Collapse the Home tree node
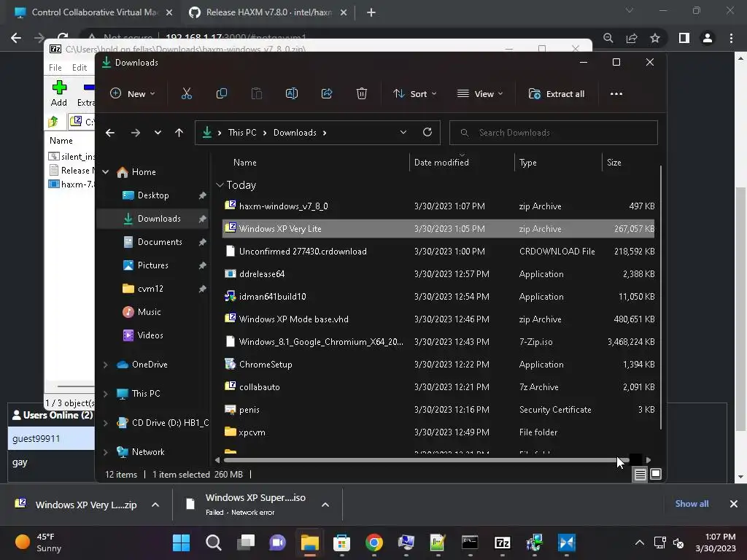The height and width of the screenshot is (560, 747). [x=106, y=172]
